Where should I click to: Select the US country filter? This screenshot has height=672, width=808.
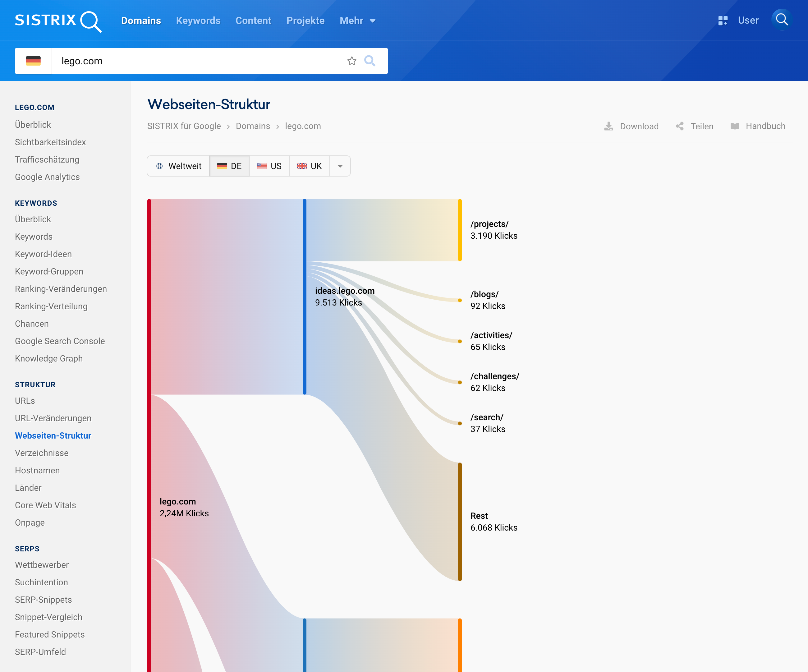tap(269, 166)
